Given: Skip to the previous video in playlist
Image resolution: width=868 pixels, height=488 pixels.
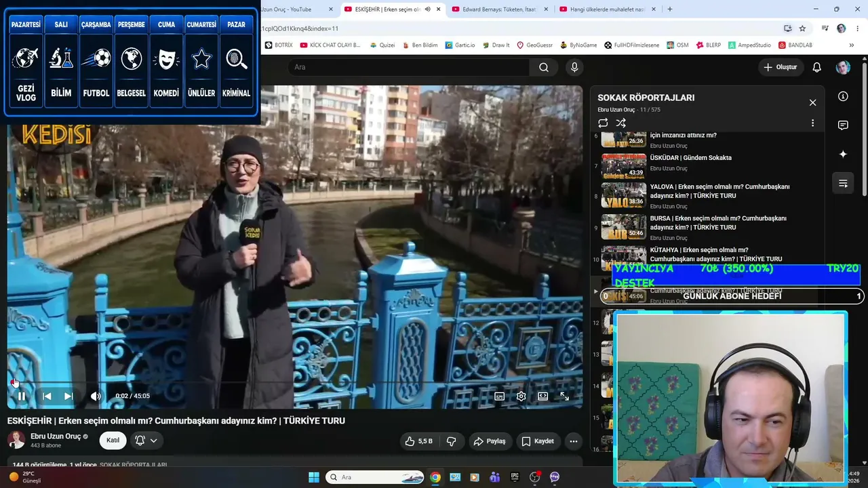Looking at the screenshot, I should (47, 396).
